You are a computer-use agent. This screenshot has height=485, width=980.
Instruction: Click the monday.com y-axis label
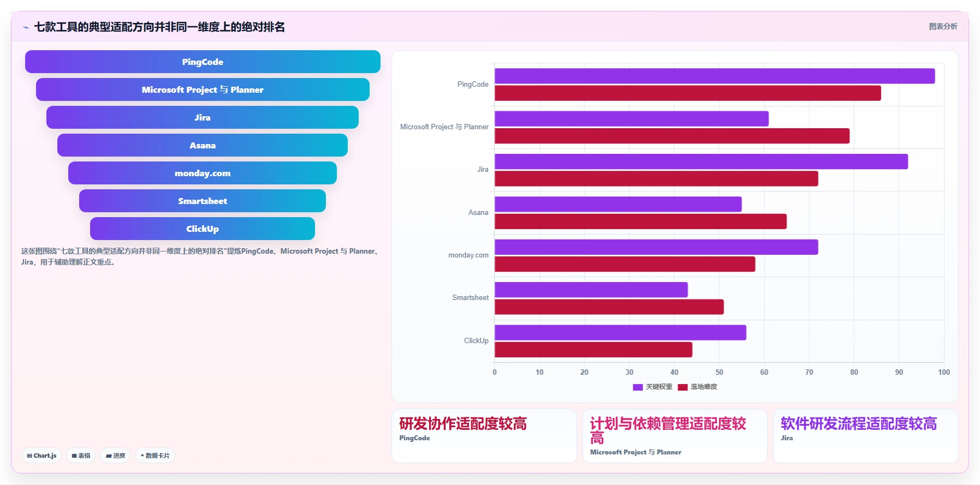(x=468, y=255)
